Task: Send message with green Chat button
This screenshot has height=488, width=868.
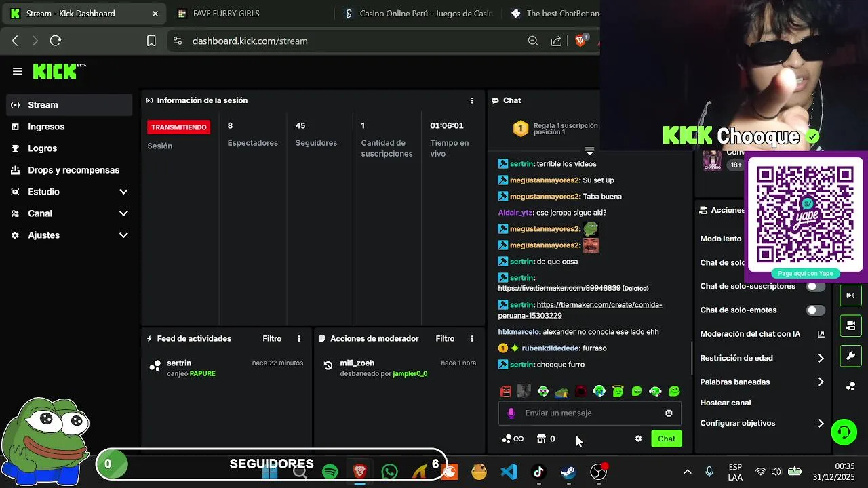Action: point(666,439)
